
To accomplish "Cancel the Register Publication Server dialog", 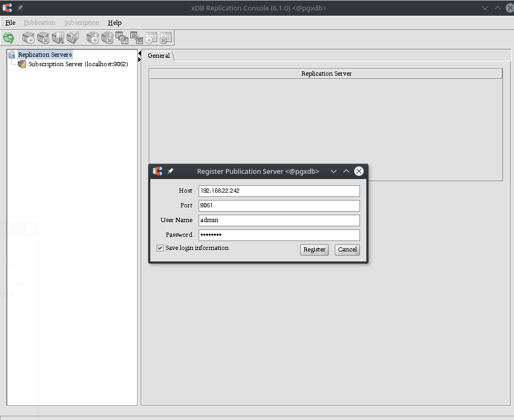I will [347, 249].
